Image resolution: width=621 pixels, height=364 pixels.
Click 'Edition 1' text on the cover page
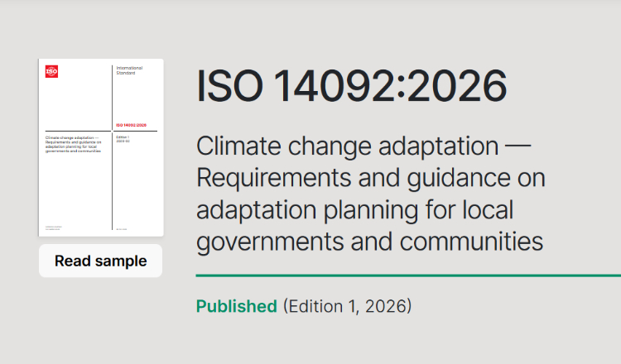click(124, 137)
